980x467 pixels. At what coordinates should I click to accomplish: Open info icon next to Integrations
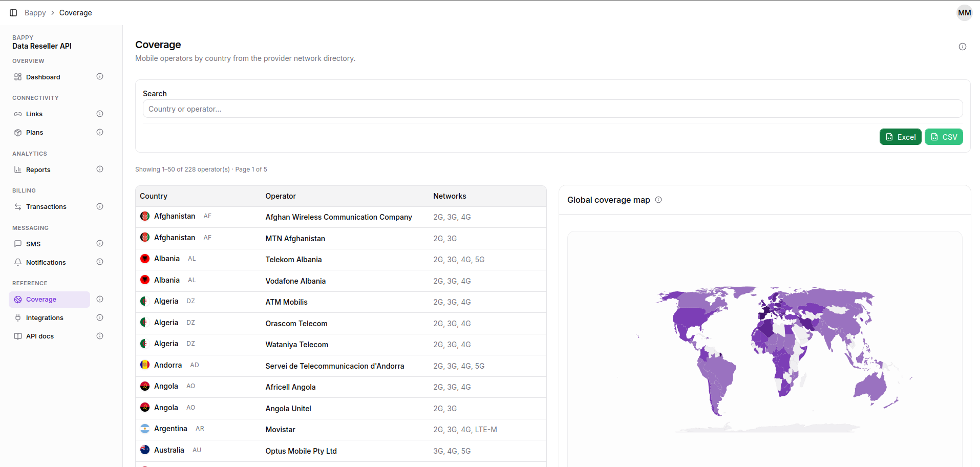coord(100,317)
